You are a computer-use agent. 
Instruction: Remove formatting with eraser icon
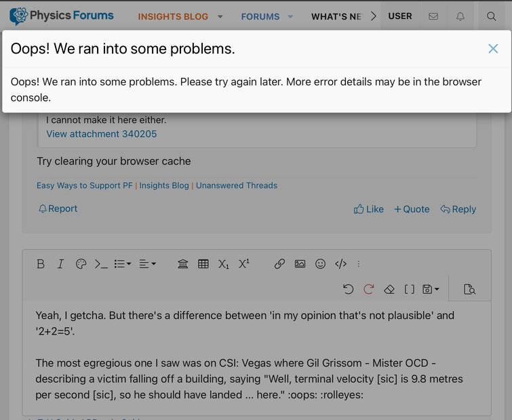coord(389,289)
